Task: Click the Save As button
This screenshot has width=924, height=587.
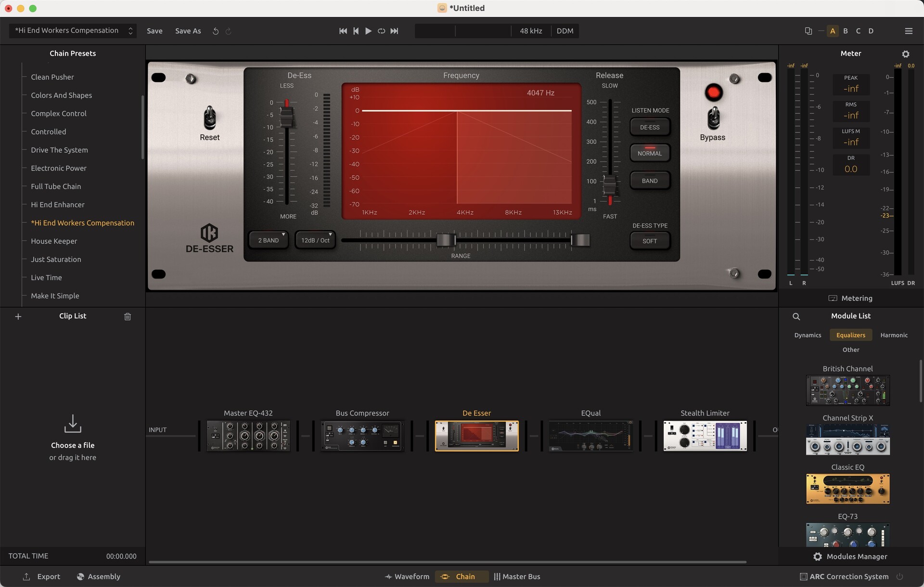Action: point(188,31)
